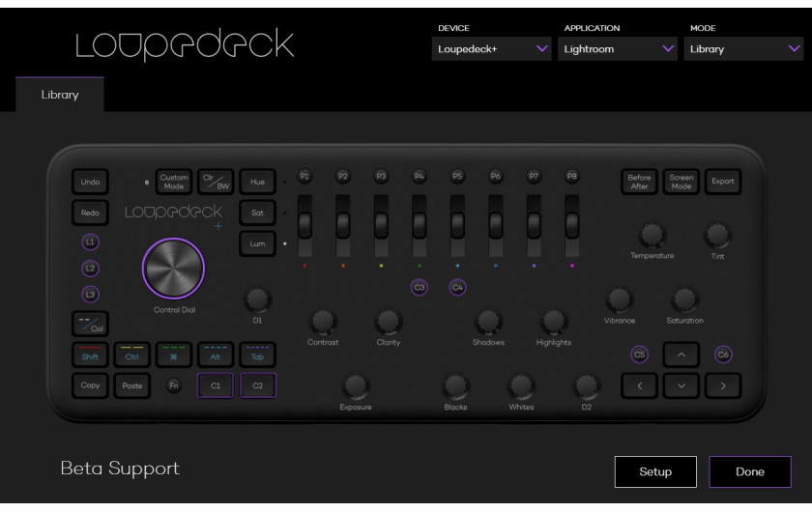Select the C6 custom round button
The height and width of the screenshot is (512, 812).
click(x=723, y=355)
